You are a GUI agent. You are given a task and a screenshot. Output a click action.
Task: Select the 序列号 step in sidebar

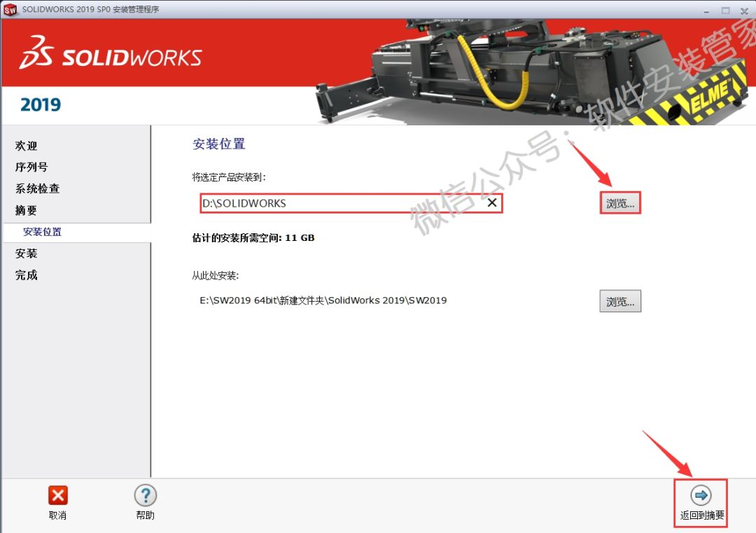31,167
